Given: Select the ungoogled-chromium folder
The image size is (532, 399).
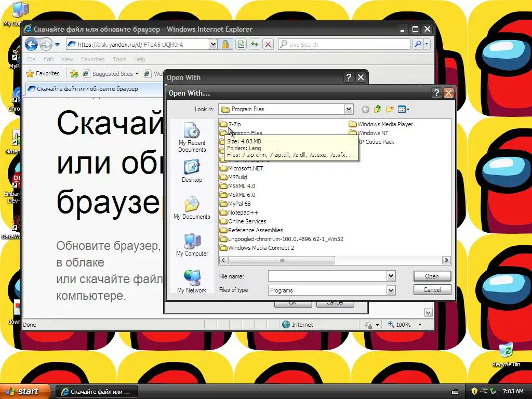Looking at the screenshot, I should point(282,239).
